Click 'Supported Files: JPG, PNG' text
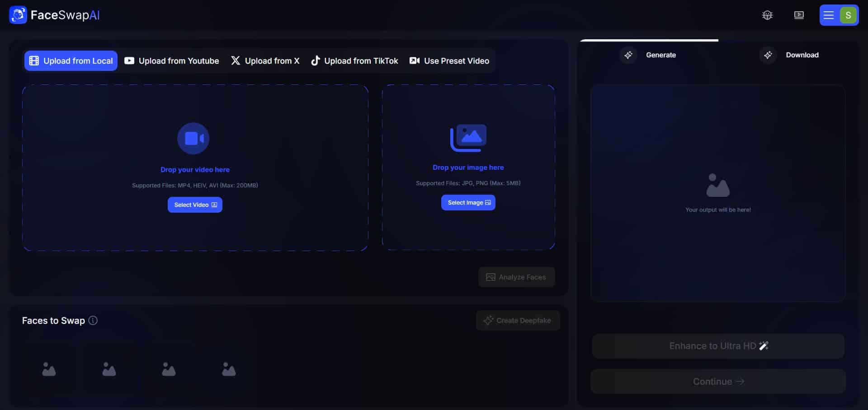The height and width of the screenshot is (410, 868). pyautogui.click(x=468, y=183)
